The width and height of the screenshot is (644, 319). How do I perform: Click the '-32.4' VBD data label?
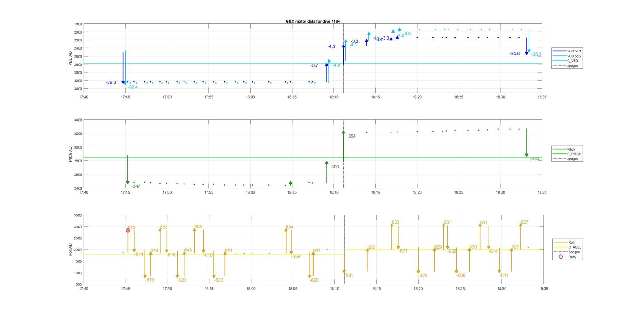coord(132,87)
